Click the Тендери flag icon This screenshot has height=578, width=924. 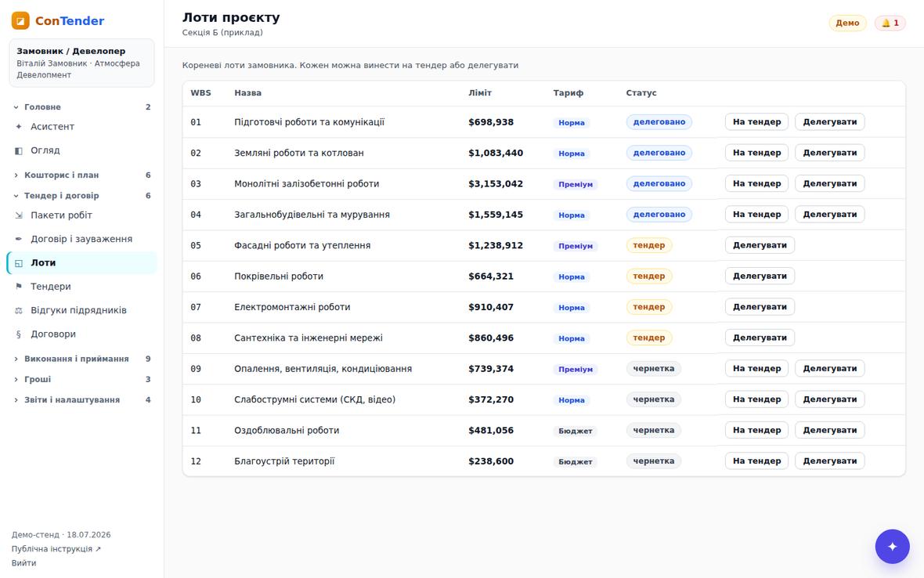pyautogui.click(x=19, y=287)
